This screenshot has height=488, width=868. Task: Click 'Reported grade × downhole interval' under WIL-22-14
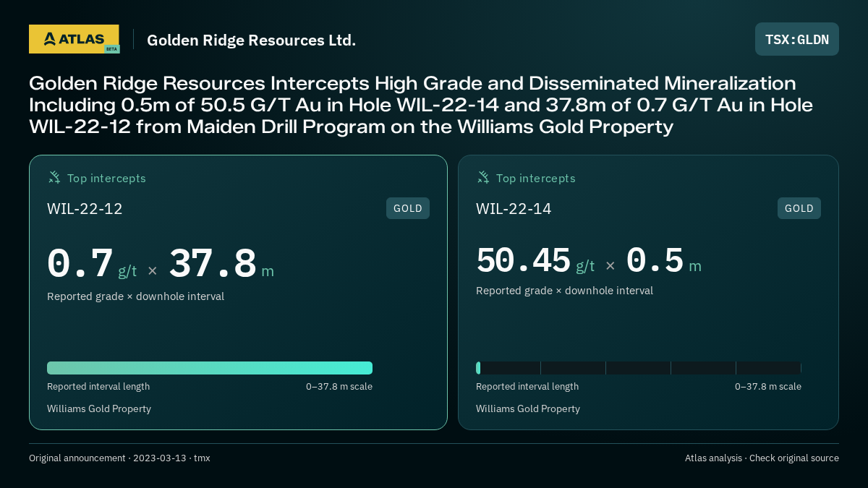coord(564,291)
